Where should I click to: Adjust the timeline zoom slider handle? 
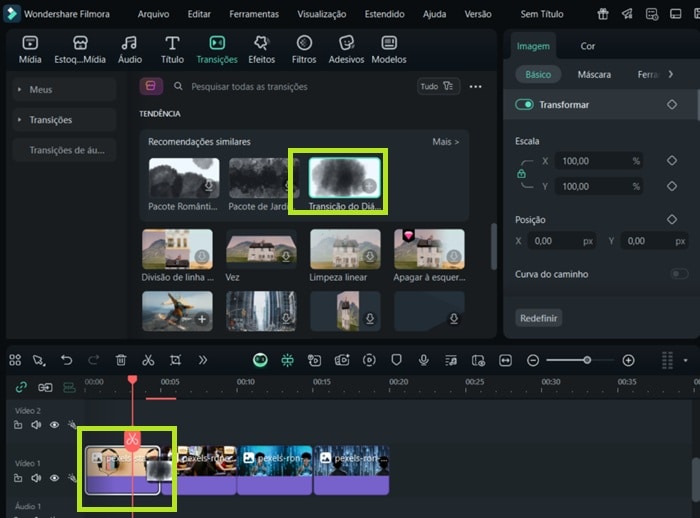[x=587, y=360]
